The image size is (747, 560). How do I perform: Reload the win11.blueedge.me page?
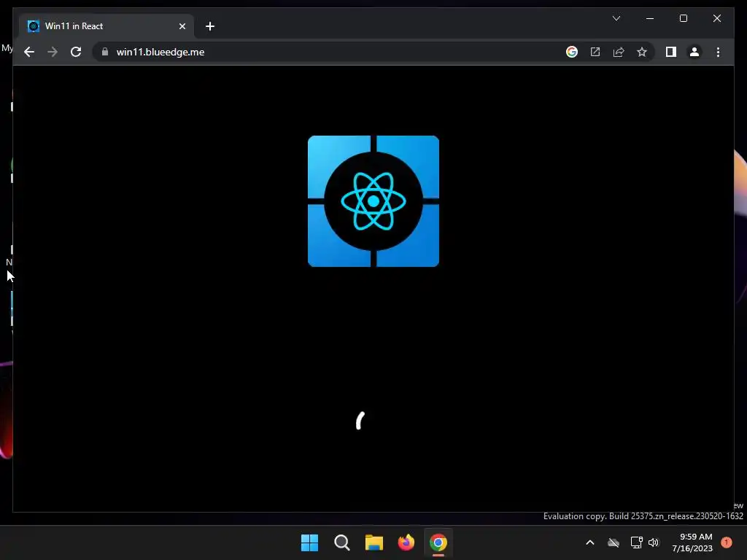(x=76, y=52)
